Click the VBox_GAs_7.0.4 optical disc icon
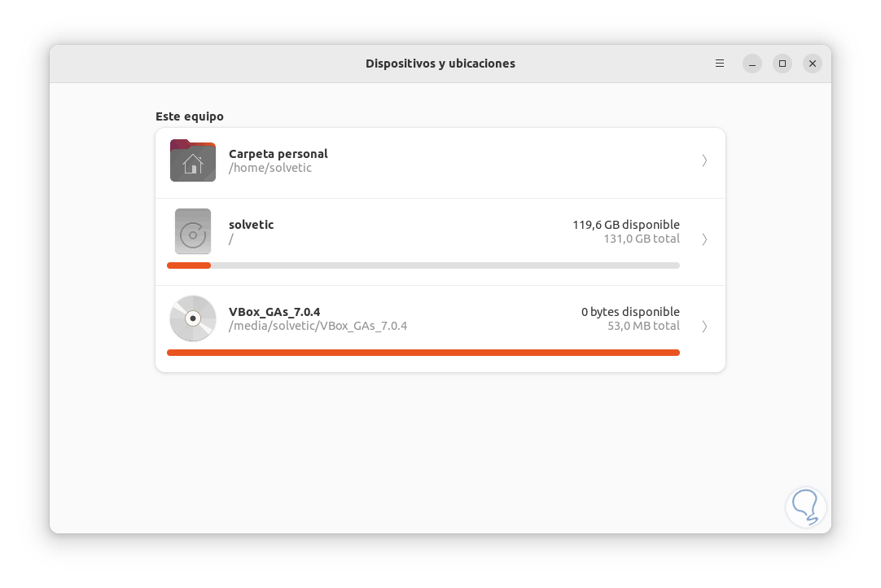This screenshot has height=588, width=881. (193, 318)
